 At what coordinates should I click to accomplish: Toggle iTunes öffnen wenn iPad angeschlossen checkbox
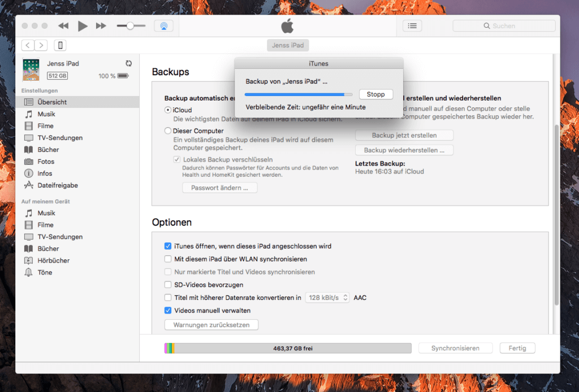pyautogui.click(x=168, y=246)
